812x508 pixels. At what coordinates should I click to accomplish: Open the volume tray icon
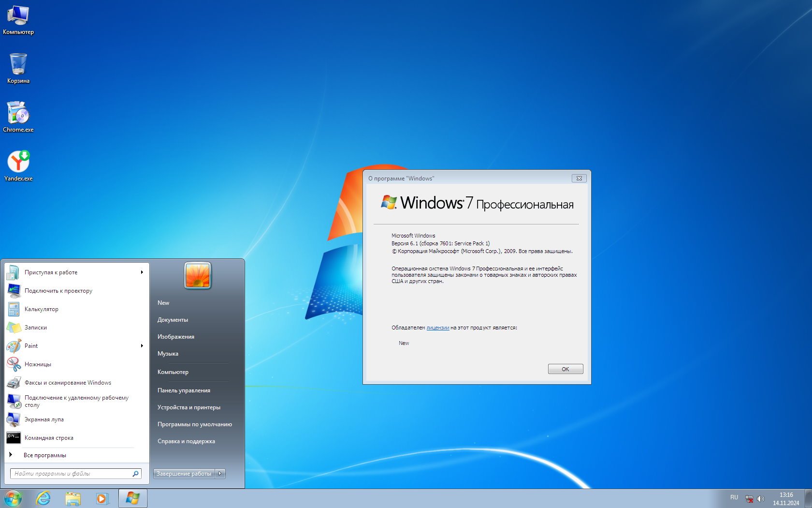[x=761, y=499]
